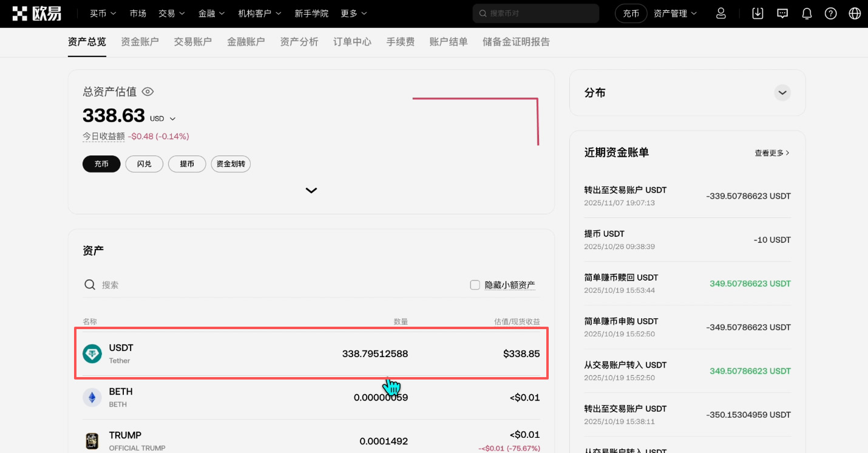
Task: Open the customer support chat icon
Action: click(782, 13)
